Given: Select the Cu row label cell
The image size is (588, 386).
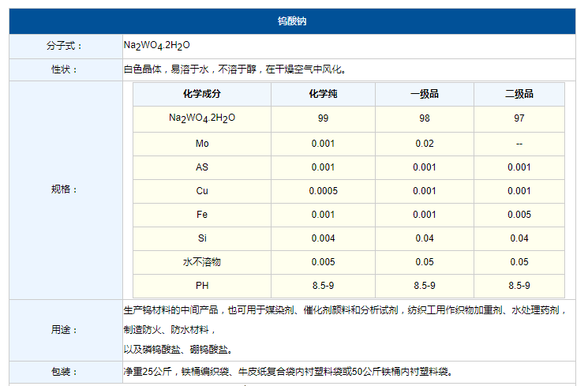Looking at the screenshot, I should coord(202,191).
